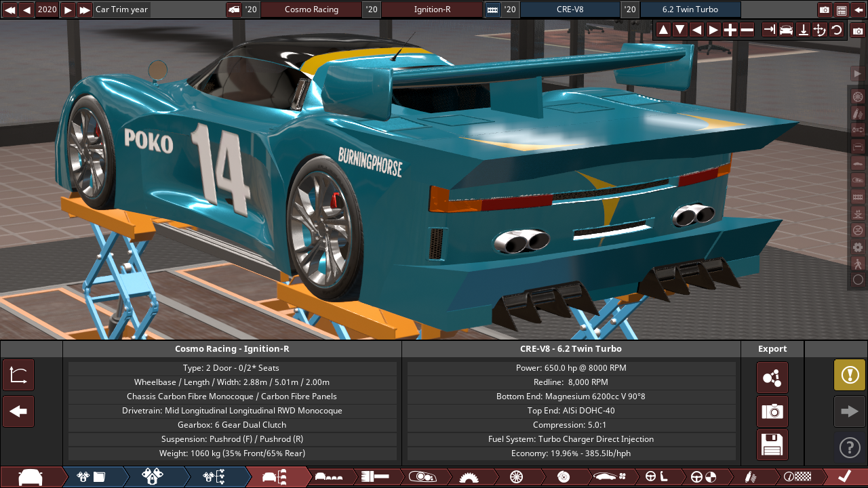868x488 pixels.
Task: Toggle the engine block visibility icon
Action: [x=857, y=197]
